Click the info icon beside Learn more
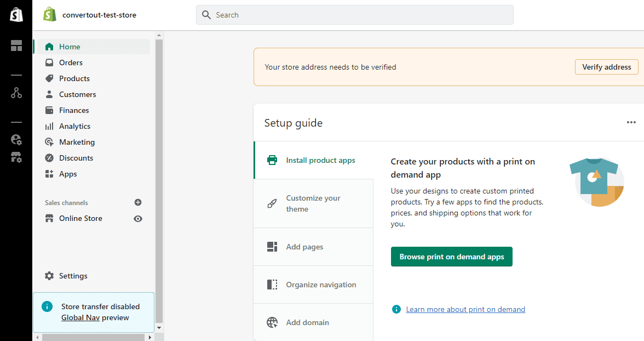Image resolution: width=644 pixels, height=341 pixels. (x=396, y=310)
